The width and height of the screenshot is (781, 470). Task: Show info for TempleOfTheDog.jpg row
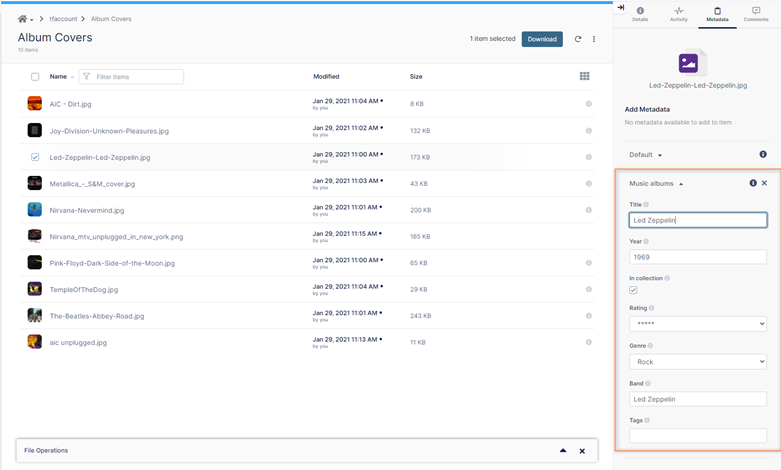point(589,289)
